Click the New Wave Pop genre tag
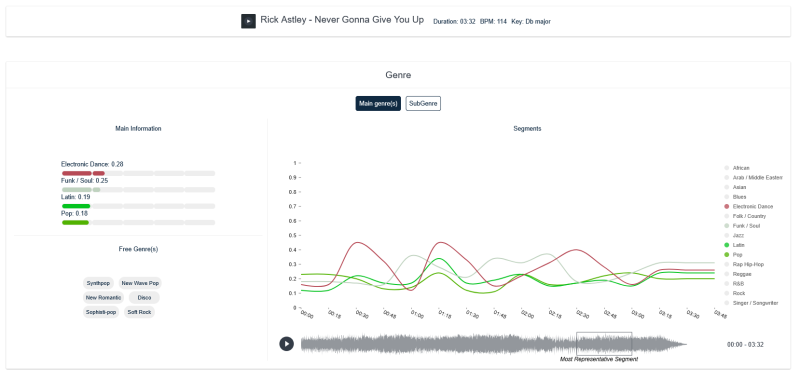 click(x=140, y=283)
